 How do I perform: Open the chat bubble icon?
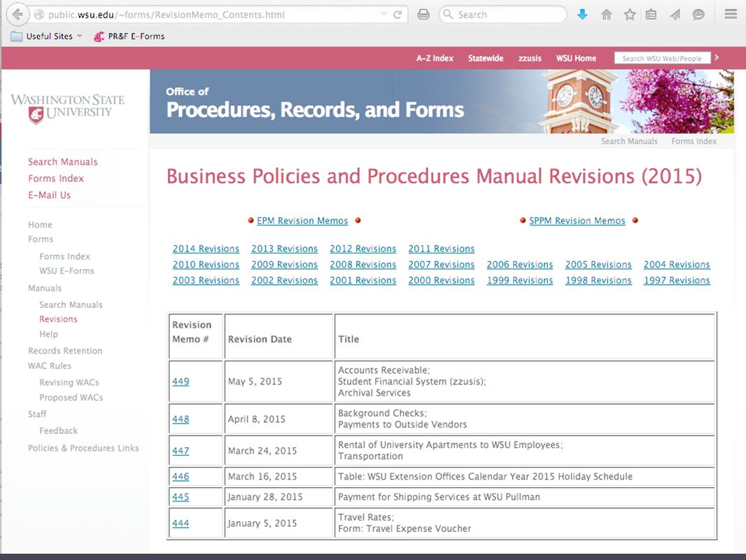[x=698, y=15]
